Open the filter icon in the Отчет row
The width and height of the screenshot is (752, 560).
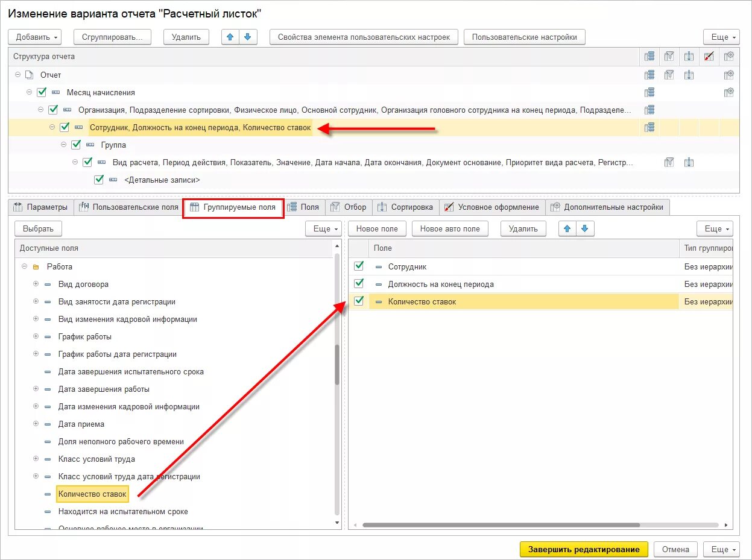coord(669,75)
